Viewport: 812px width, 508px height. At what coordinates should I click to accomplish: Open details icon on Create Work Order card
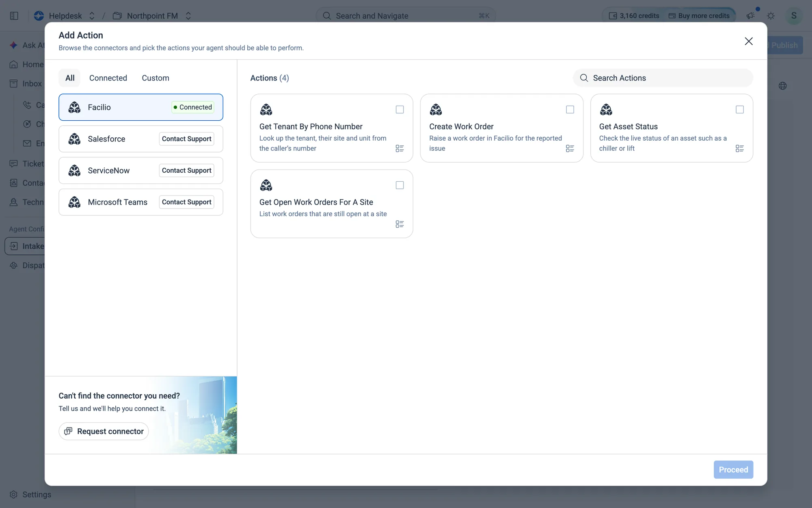click(570, 148)
